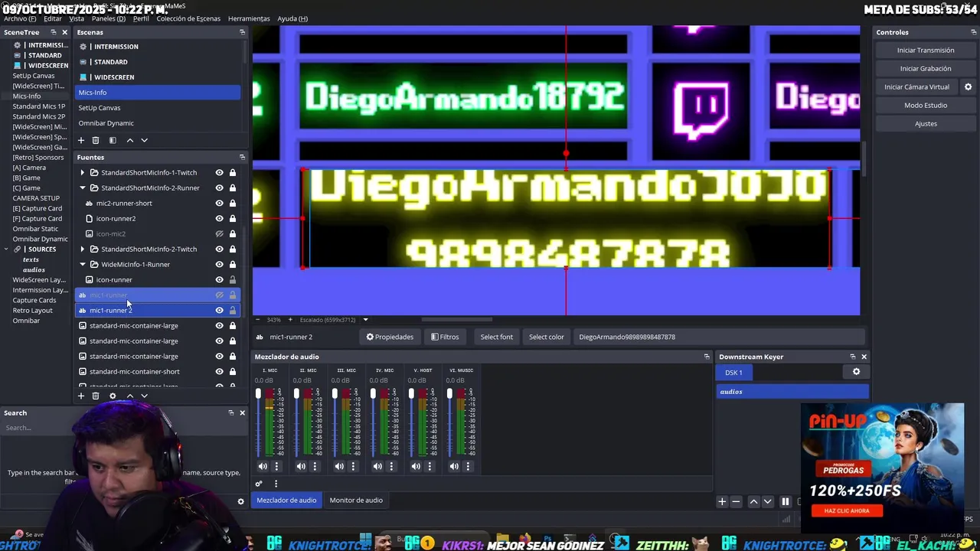The image size is (980, 551).
Task: Open advanced audio properties gears icon
Action: [259, 484]
